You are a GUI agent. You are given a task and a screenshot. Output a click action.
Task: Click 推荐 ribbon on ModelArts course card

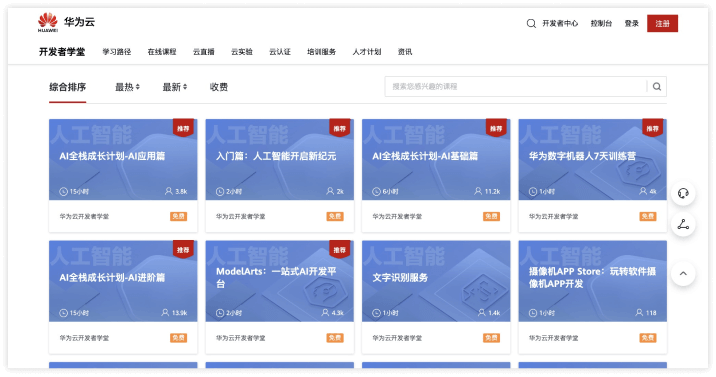pos(340,249)
